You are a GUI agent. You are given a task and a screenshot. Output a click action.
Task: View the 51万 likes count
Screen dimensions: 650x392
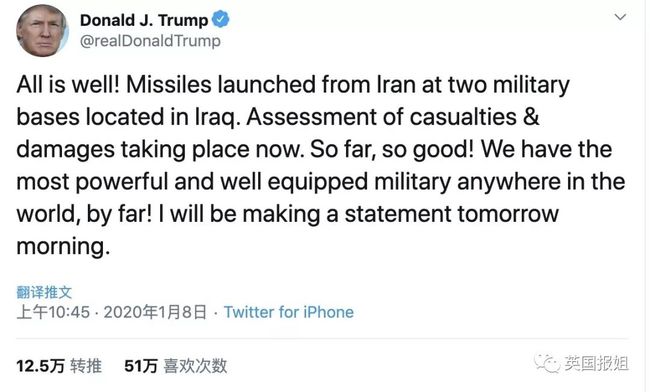141,366
